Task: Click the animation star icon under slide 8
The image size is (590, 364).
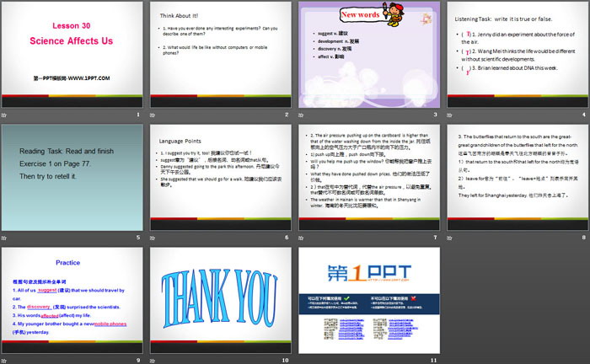Action: pyautogui.click(x=449, y=238)
